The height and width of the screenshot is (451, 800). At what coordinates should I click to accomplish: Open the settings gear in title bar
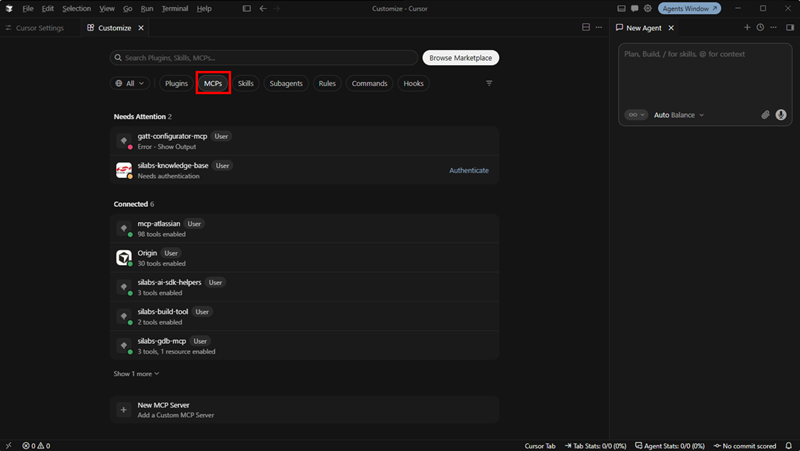point(648,8)
